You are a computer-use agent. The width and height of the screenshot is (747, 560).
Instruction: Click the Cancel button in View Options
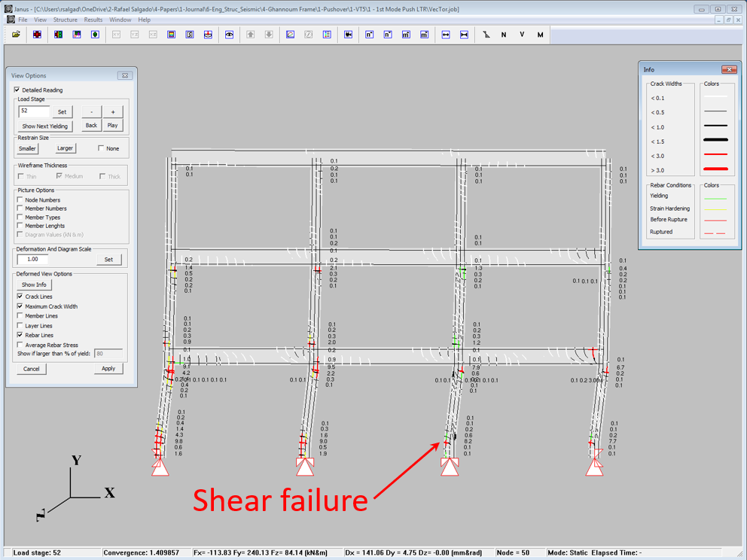(32, 369)
